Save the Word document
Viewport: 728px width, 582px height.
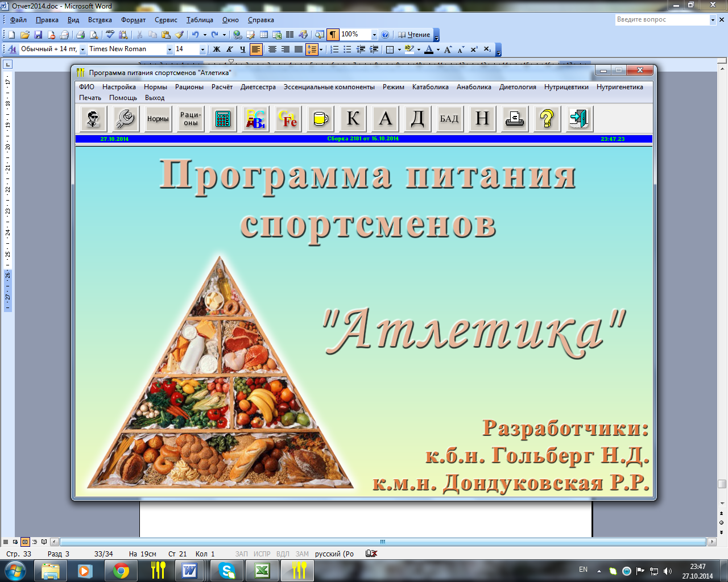point(38,35)
